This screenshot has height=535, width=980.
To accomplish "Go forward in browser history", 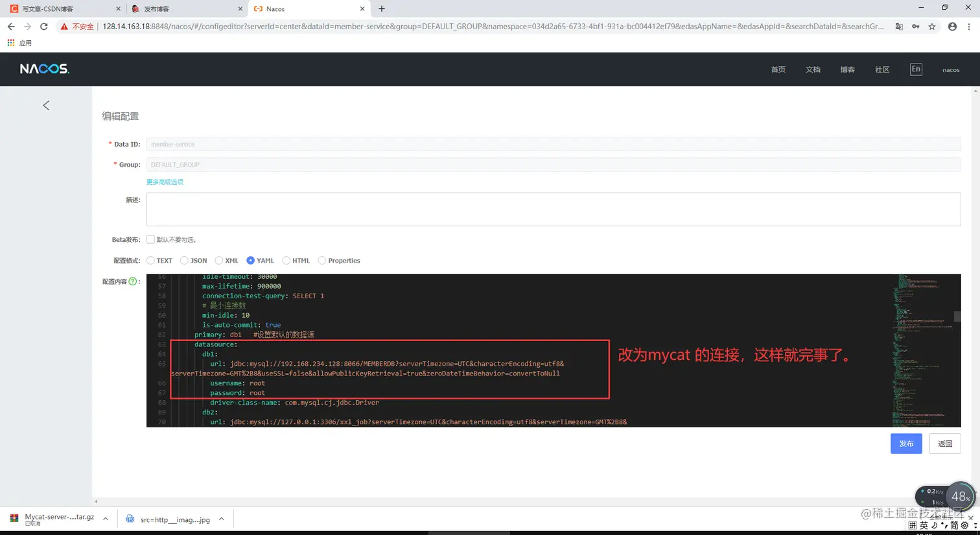I will tap(27, 27).
